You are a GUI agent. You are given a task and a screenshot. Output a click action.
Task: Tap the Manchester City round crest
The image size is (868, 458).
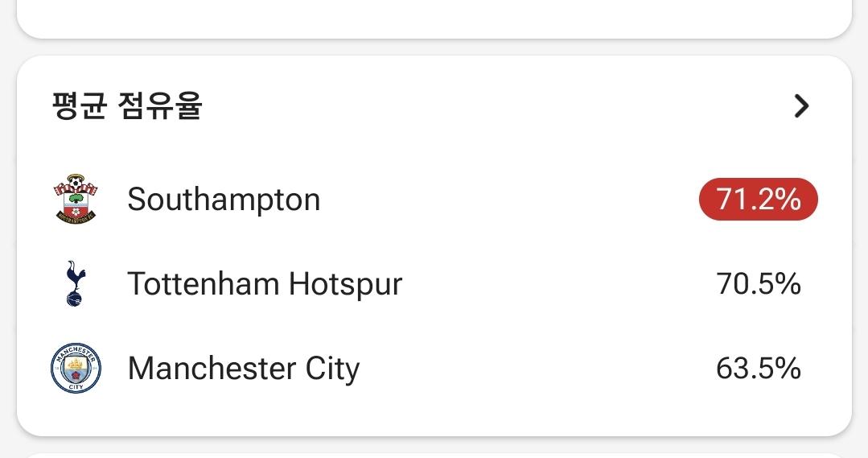[76, 369]
